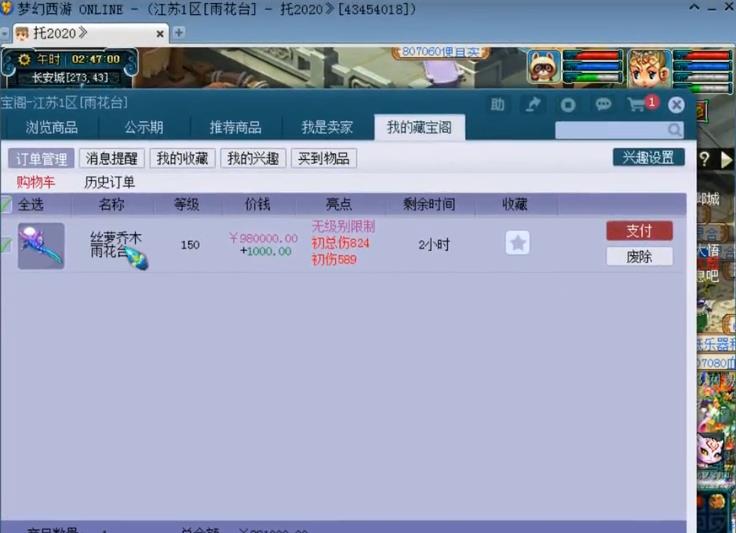This screenshot has height=533, width=736.
Task: Favorite the 丝萝乔木 item with star icon
Action: (x=517, y=243)
